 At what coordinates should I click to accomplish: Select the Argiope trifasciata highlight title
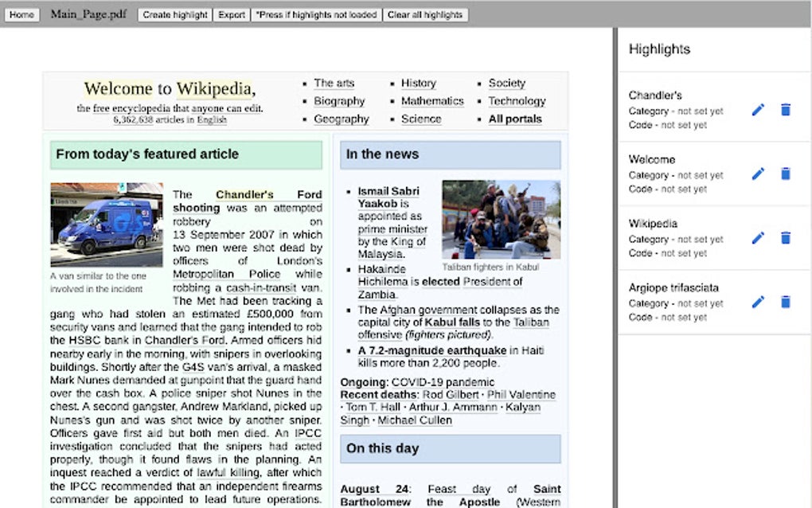click(673, 287)
